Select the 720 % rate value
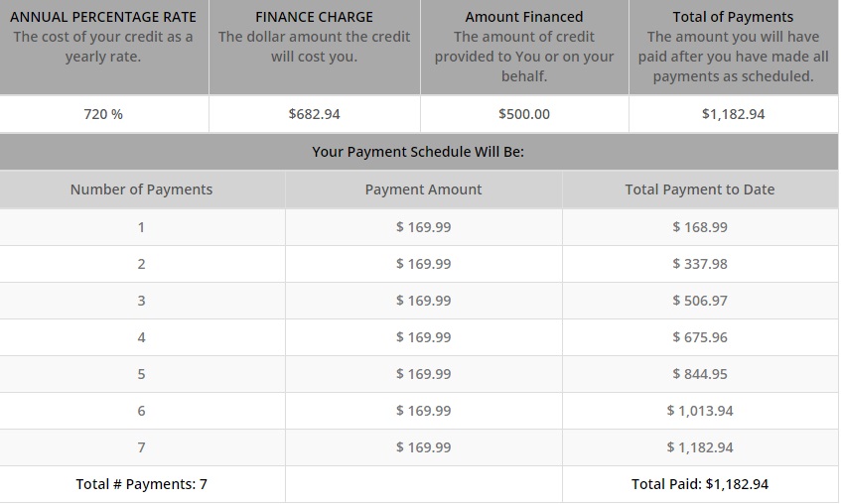This screenshot has width=841, height=504. point(103,114)
